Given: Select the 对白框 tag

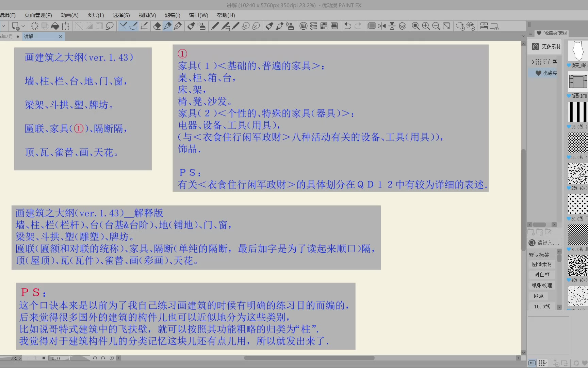Looking at the screenshot, I should [542, 275].
